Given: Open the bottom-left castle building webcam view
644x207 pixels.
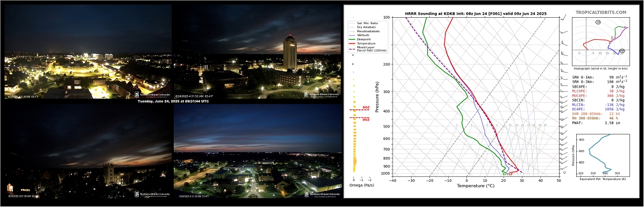Looking at the screenshot, I should coord(88,151).
